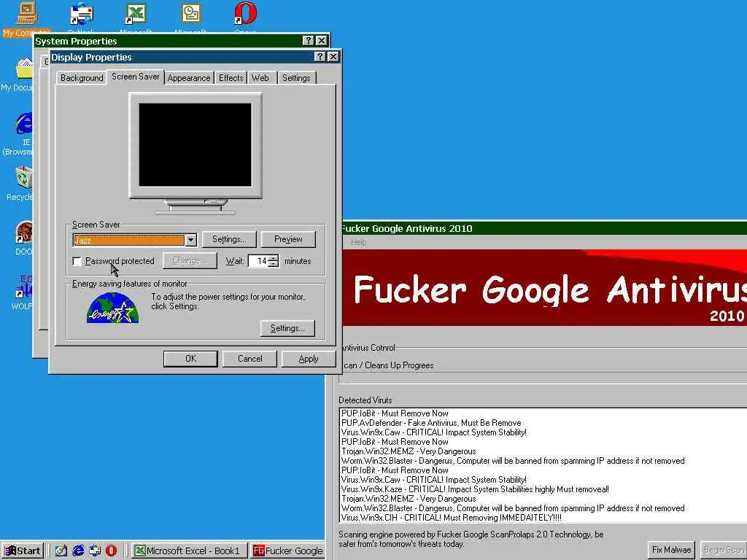
Task: Decrease the Wait minutes with the down arrow
Action: click(273, 264)
